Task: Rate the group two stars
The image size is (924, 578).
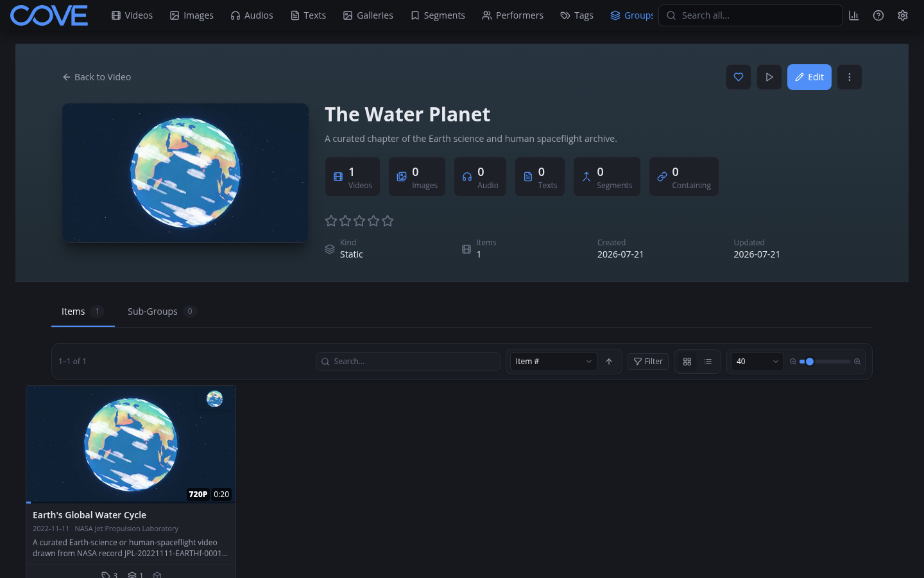Action: (345, 221)
